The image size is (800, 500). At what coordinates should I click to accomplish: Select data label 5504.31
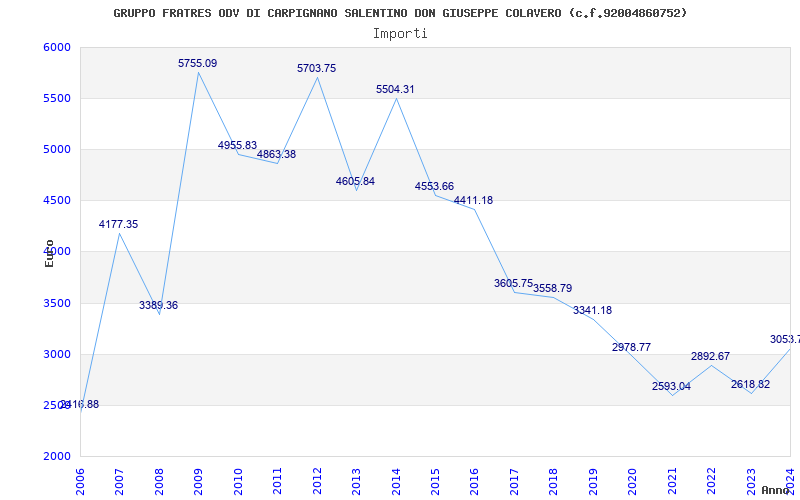click(395, 89)
